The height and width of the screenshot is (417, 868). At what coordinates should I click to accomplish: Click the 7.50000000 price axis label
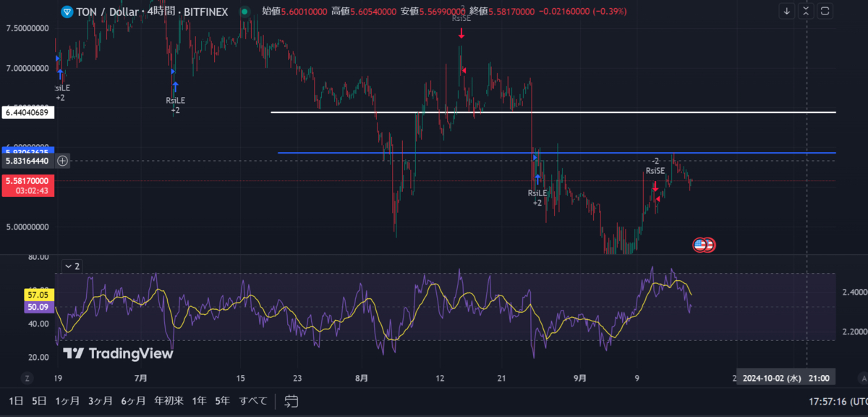click(27, 28)
